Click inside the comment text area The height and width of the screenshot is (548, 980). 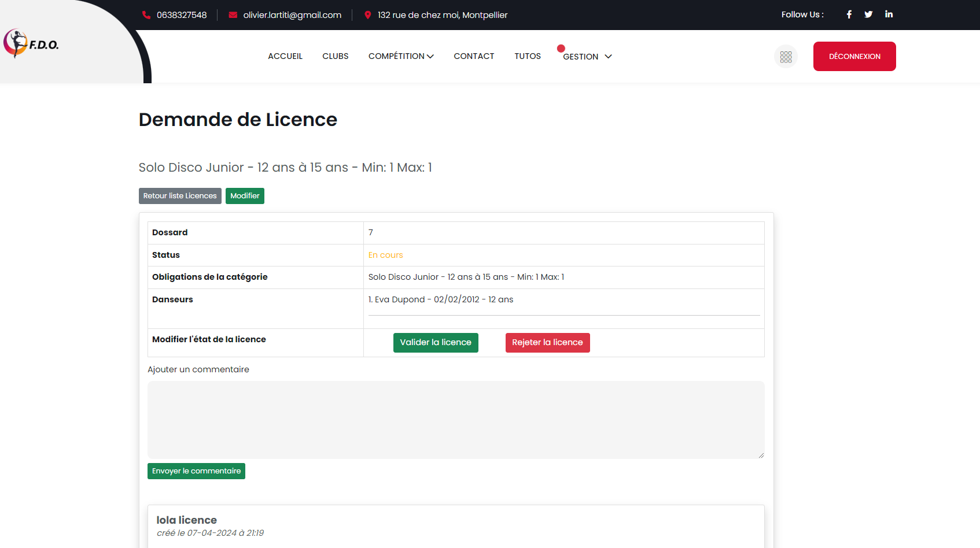coord(456,420)
